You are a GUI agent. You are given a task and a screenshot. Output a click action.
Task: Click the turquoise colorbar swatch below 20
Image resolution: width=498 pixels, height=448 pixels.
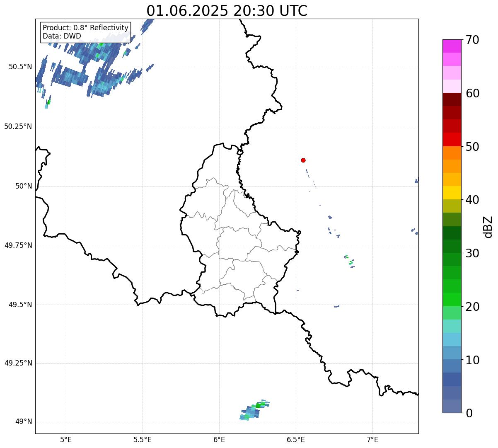(452, 326)
